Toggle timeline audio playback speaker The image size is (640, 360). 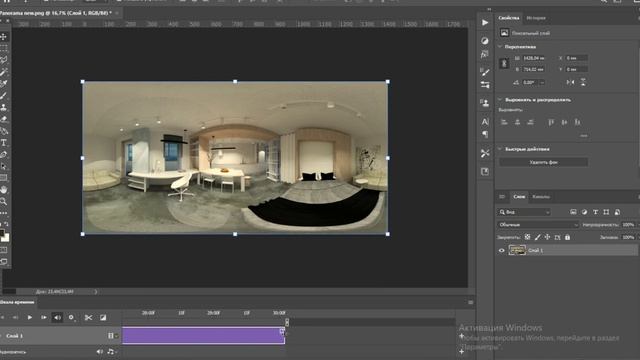click(x=57, y=317)
